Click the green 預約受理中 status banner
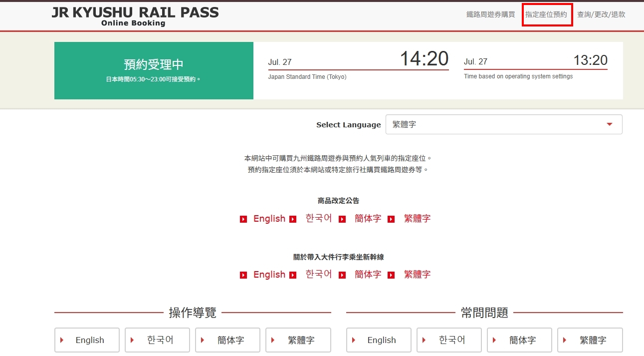Image resolution: width=644 pixels, height=356 pixels. coord(154,70)
